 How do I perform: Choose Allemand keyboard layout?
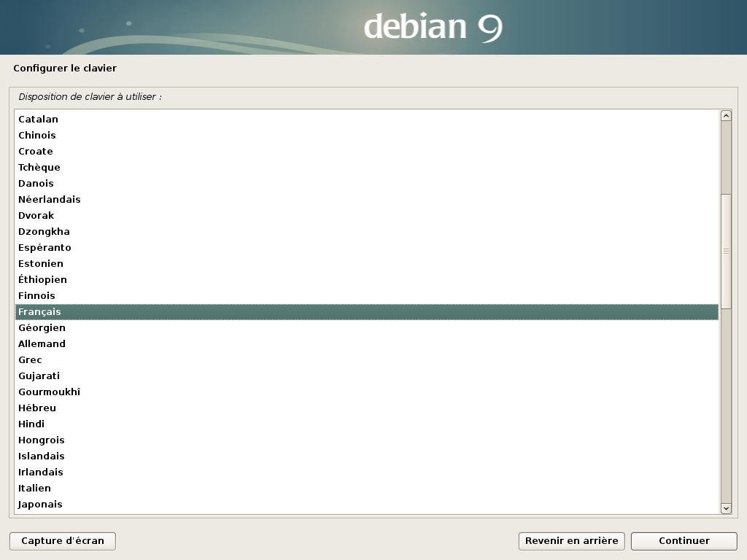(x=366, y=344)
